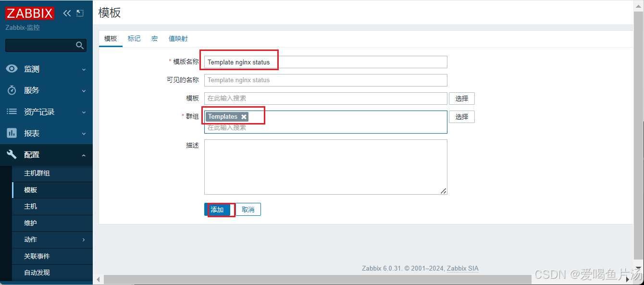Expand the 资产记录 menu chevron
The width and height of the screenshot is (644, 285).
[84, 112]
